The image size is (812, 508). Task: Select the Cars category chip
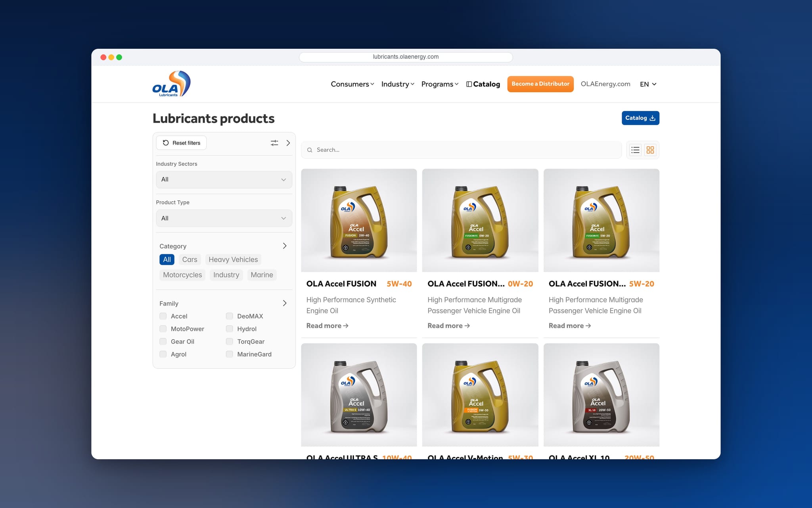point(190,260)
